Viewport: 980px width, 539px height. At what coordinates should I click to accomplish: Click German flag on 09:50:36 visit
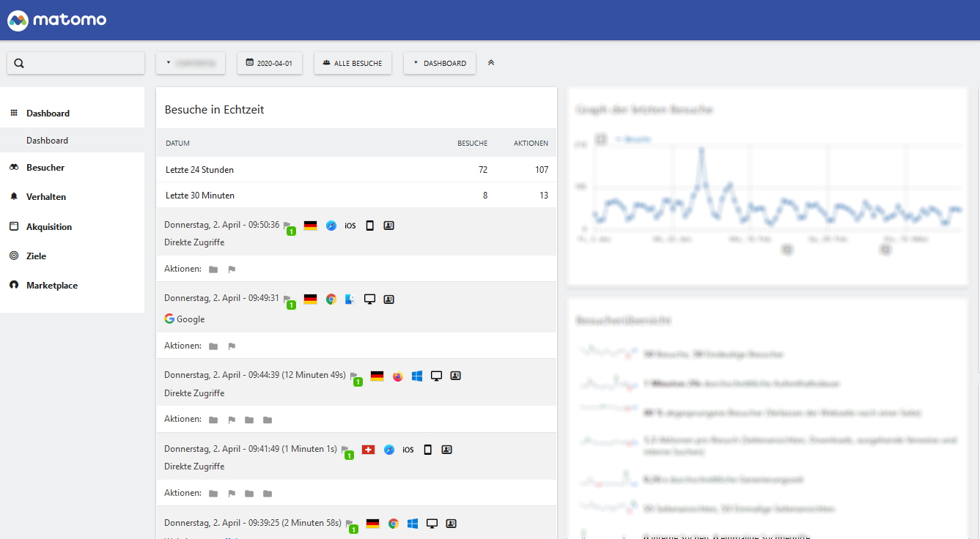(310, 226)
